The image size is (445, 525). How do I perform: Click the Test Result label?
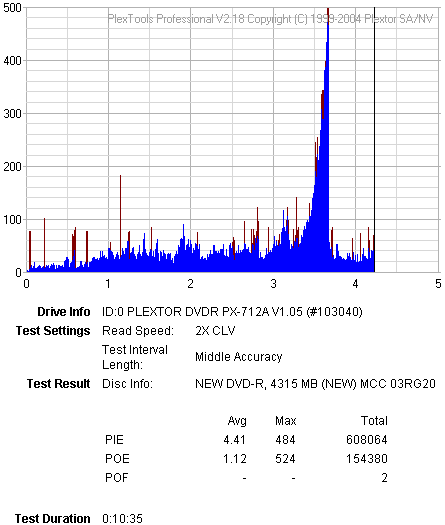coord(59,383)
